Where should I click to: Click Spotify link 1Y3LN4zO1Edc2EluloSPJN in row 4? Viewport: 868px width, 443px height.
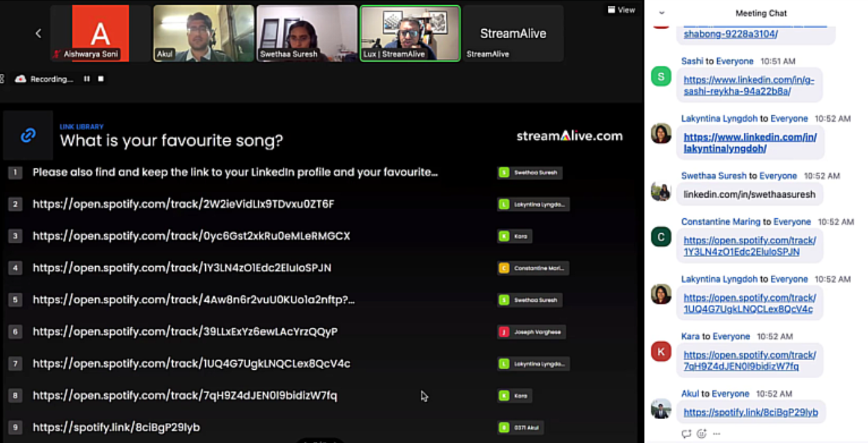(x=182, y=267)
